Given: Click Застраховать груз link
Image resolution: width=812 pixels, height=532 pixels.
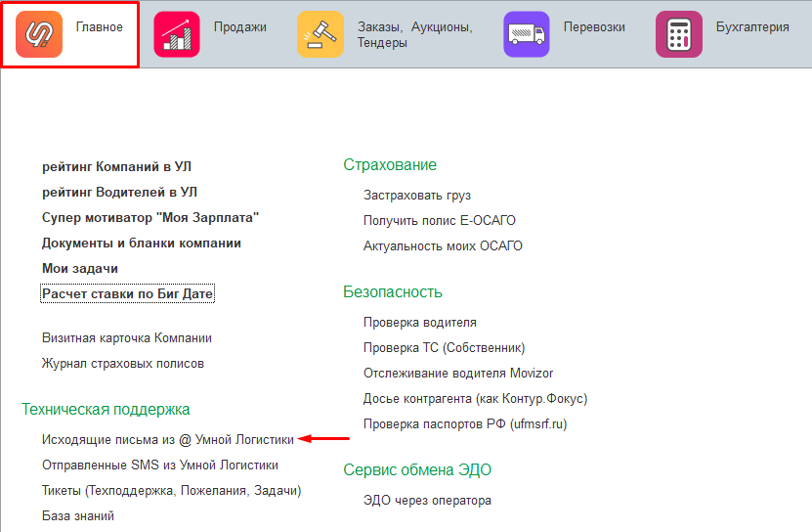Looking at the screenshot, I should (x=417, y=196).
